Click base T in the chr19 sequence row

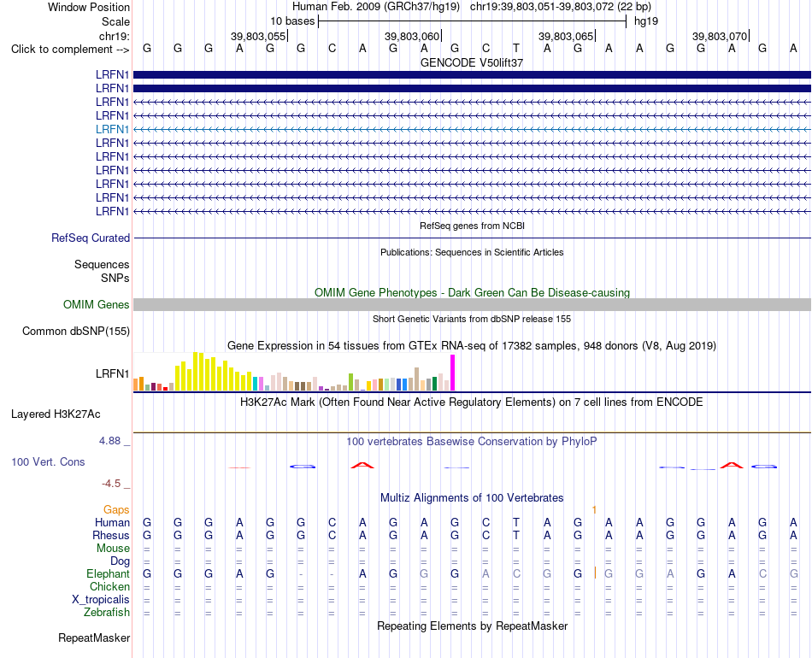pos(516,48)
